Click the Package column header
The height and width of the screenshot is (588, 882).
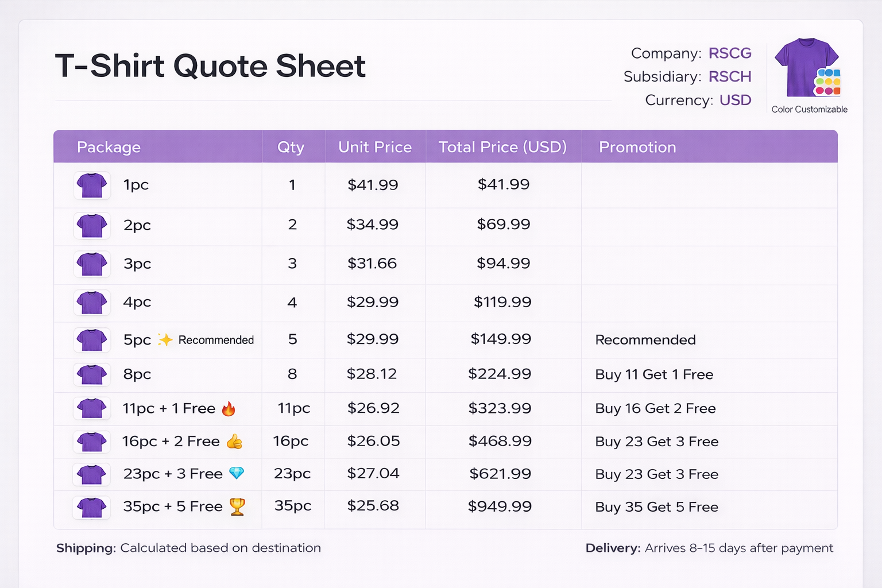[x=109, y=148]
